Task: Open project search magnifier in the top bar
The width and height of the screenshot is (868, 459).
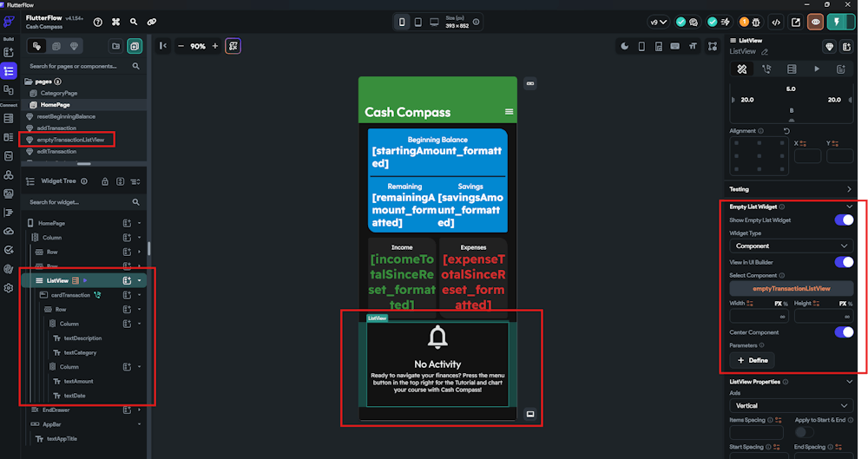Action: tap(134, 23)
